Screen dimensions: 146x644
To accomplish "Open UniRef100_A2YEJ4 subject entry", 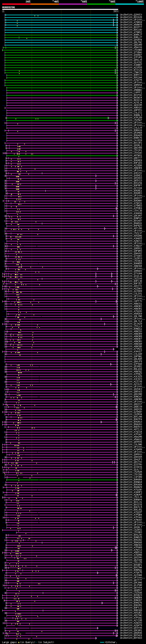I will (131, 103).
